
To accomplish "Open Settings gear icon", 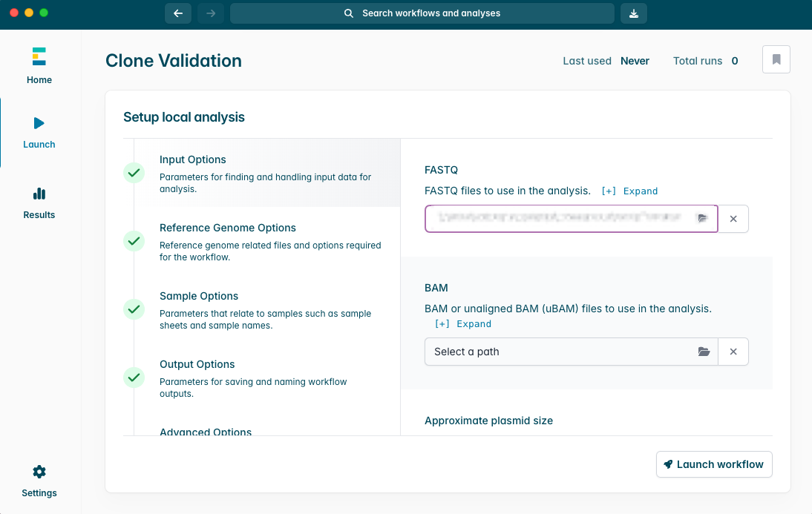I will click(39, 472).
